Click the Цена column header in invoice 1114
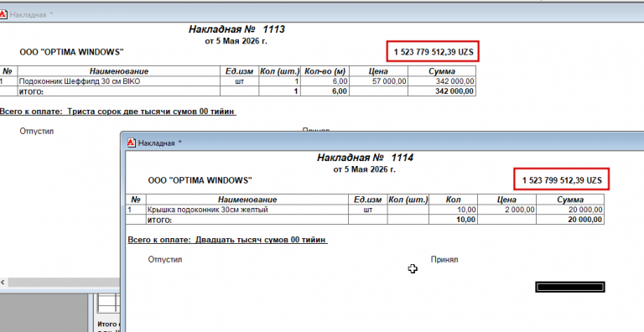The height and width of the screenshot is (332, 644). click(x=506, y=200)
